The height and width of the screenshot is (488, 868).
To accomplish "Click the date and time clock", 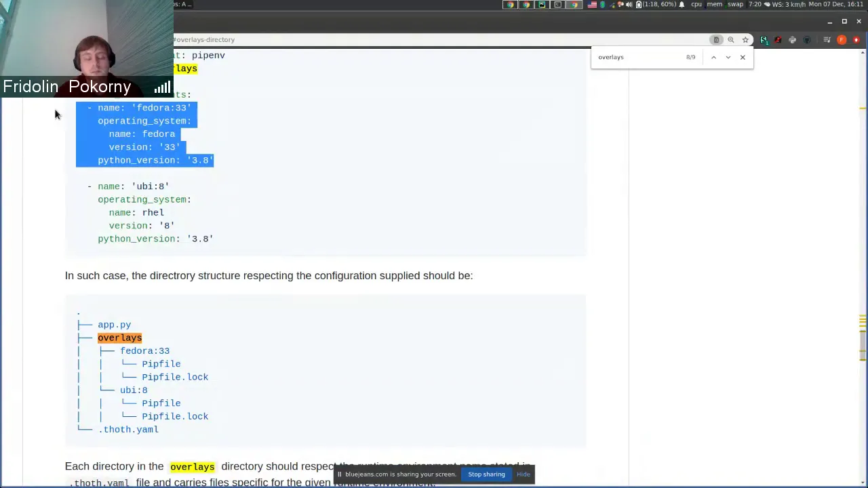I will click(836, 5).
